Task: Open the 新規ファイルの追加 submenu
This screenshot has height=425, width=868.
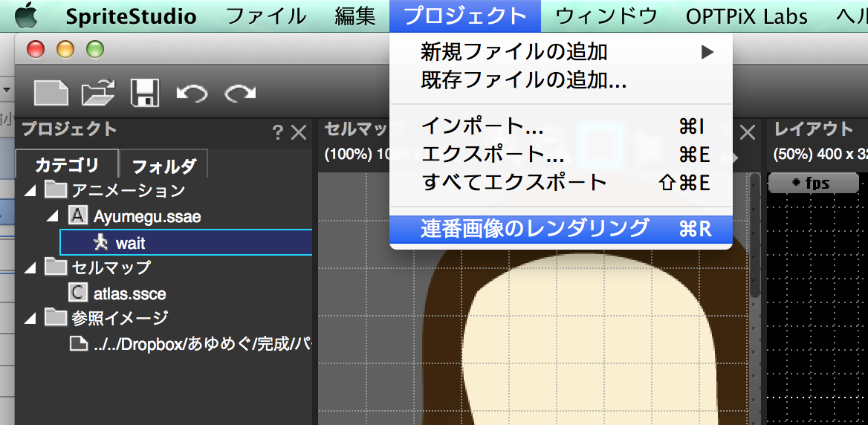Action: 561,52
